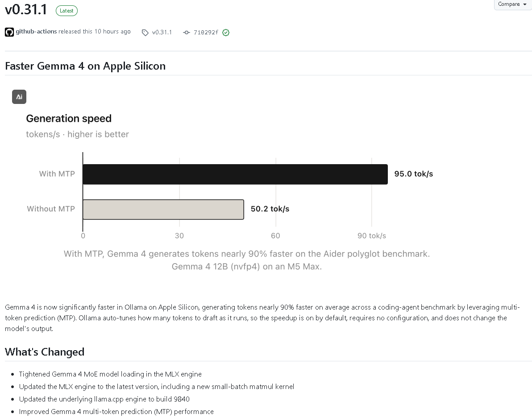Open commit 710292f

coord(206,33)
